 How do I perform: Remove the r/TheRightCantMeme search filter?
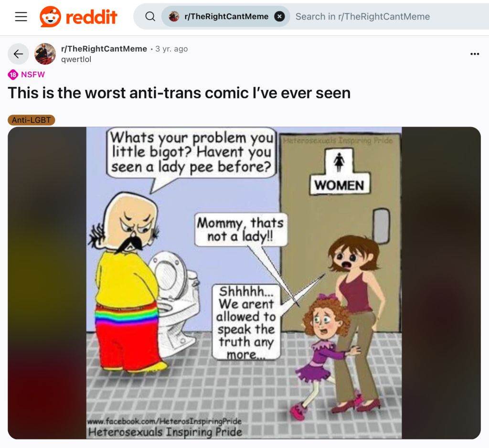point(279,16)
